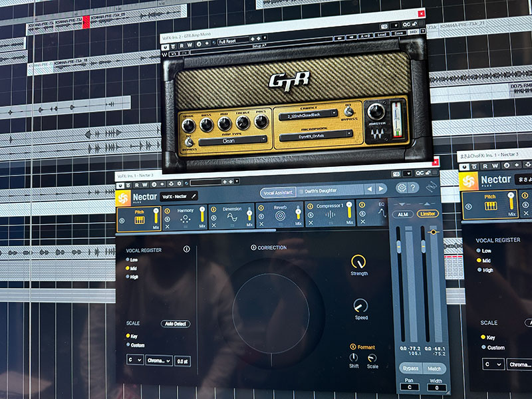Solo the Pitch module in center Nectar window

[122, 221]
